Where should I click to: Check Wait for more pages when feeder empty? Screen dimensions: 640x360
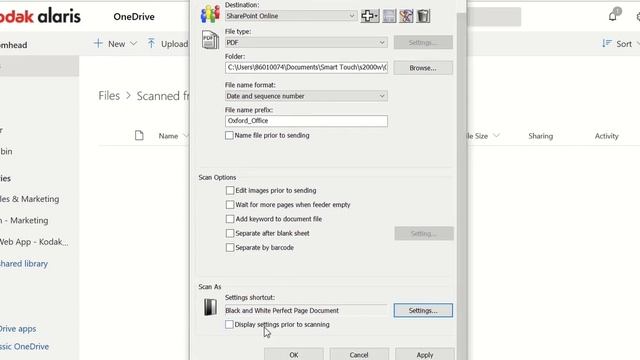pyautogui.click(x=230, y=204)
